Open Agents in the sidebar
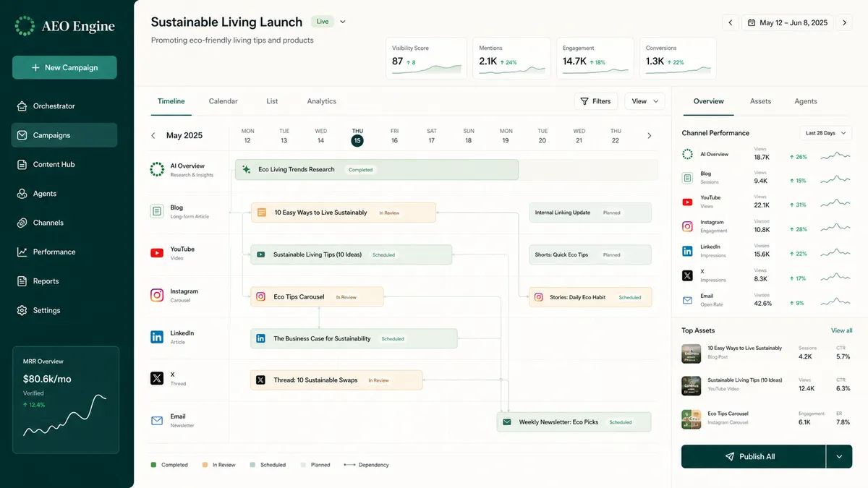This screenshot has height=488, width=868. pos(64,194)
